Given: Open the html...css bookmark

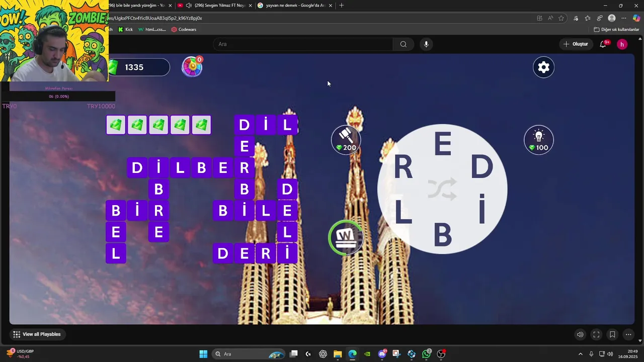Looking at the screenshot, I should click(x=152, y=30).
